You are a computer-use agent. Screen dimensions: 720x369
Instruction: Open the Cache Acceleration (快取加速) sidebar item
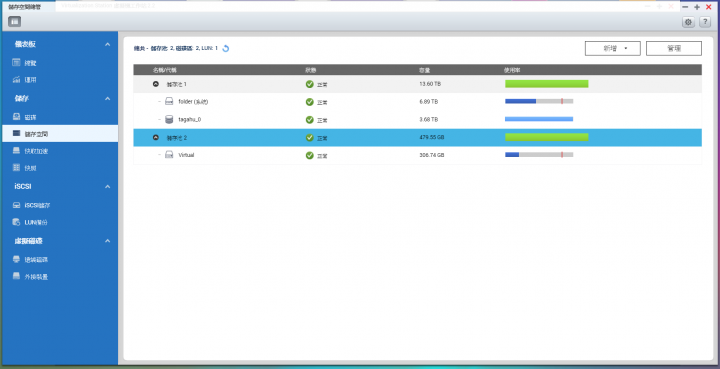(x=60, y=151)
